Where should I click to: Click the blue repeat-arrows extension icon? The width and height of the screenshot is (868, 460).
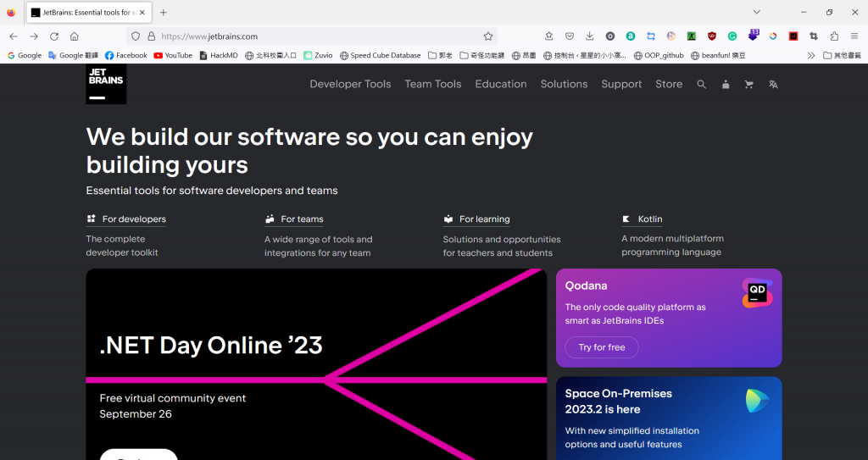tap(651, 36)
